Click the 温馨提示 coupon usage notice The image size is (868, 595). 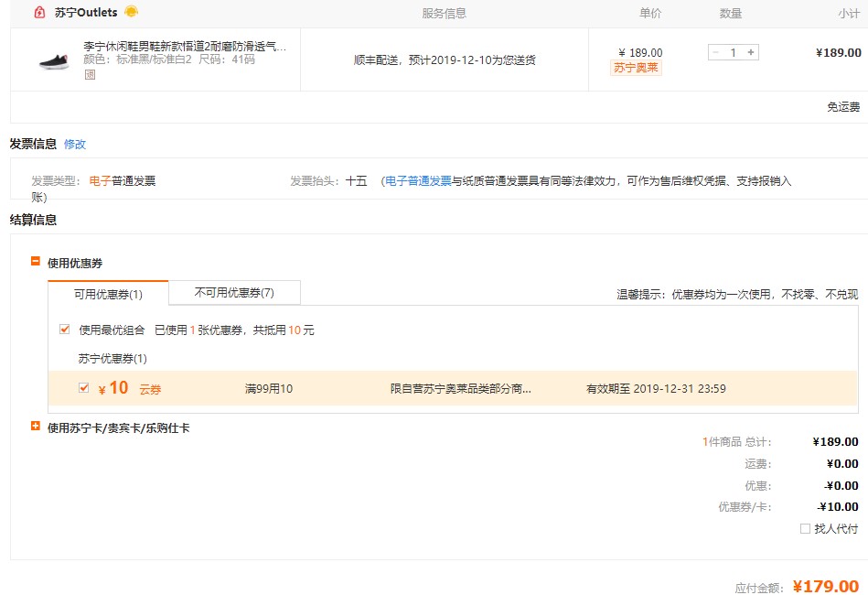[x=737, y=294]
